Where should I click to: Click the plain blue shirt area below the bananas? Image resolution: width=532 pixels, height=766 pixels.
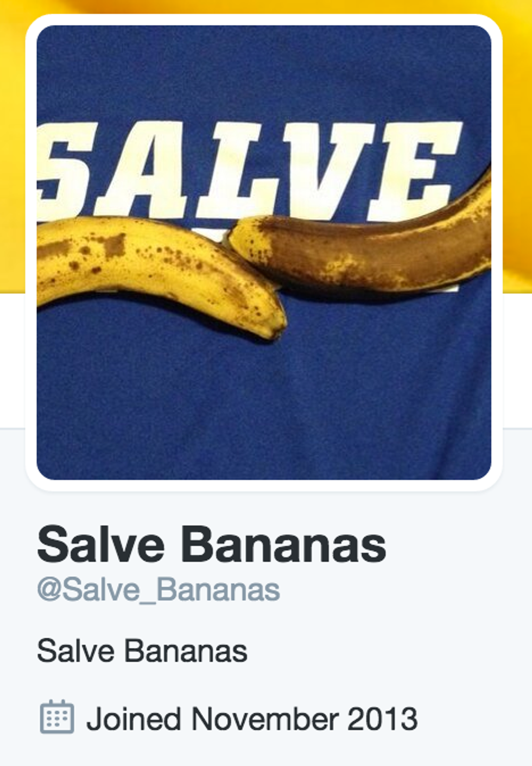coord(264,402)
